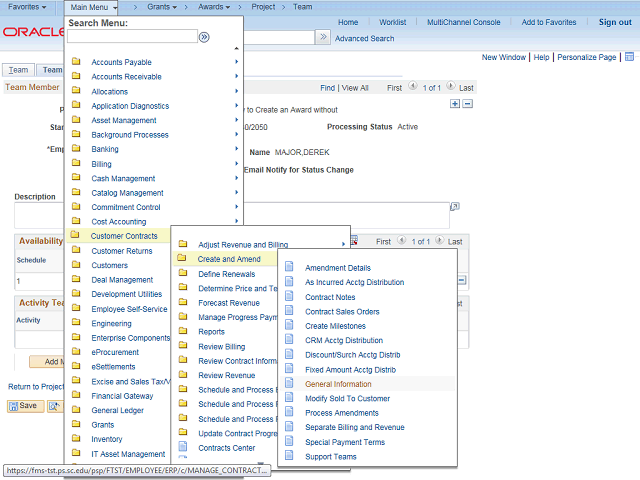
Task: Click into the Search Menu text field
Action: [132, 37]
